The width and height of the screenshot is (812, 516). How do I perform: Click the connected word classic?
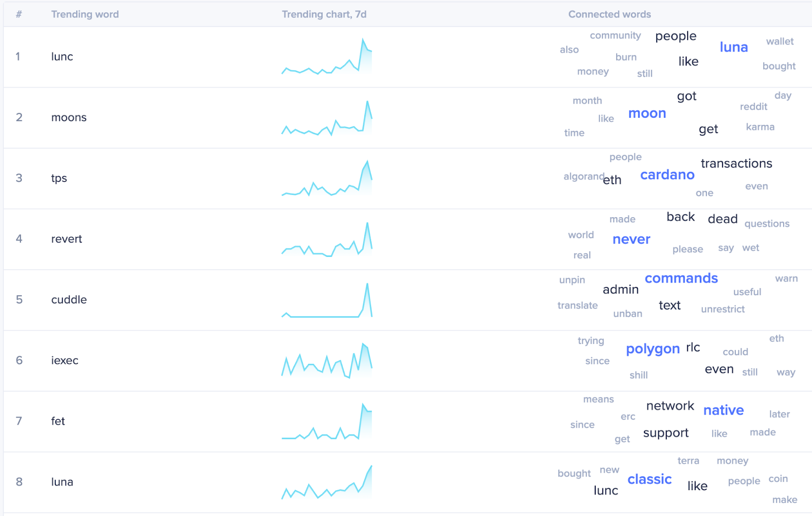click(650, 479)
